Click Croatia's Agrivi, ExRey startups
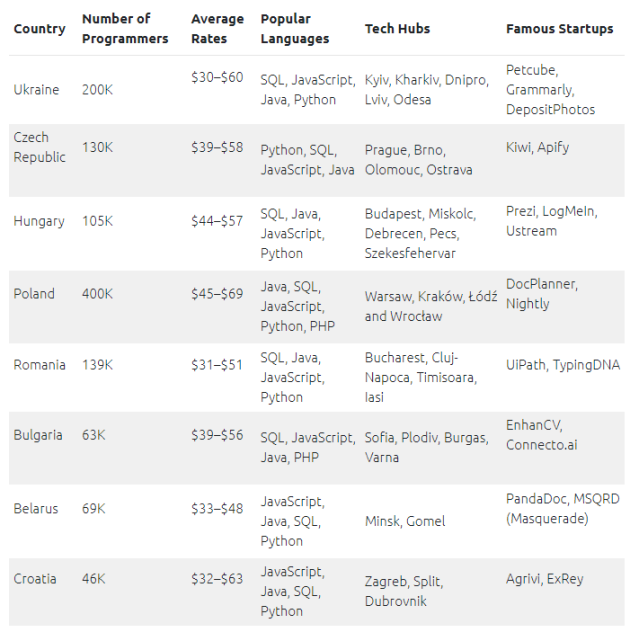Image resolution: width=630 pixels, height=632 pixels. click(545, 579)
